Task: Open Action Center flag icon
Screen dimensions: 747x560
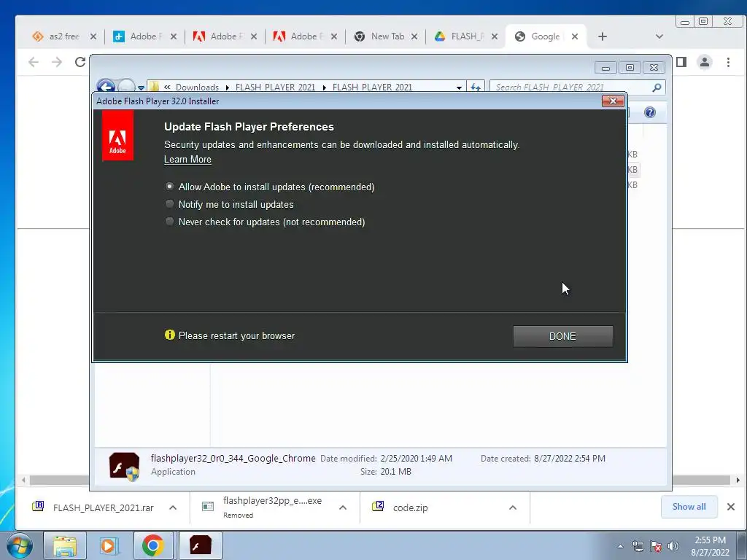Action: (656, 546)
